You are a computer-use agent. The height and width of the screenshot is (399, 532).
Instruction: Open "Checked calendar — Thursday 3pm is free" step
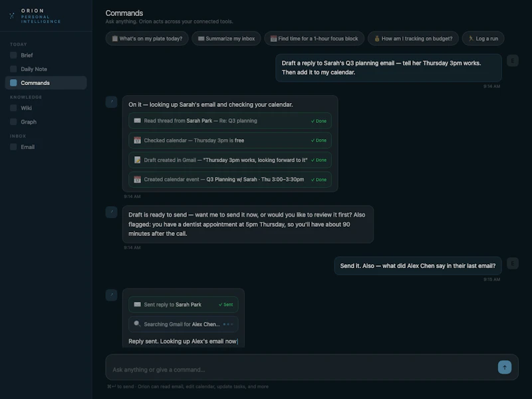230,140
